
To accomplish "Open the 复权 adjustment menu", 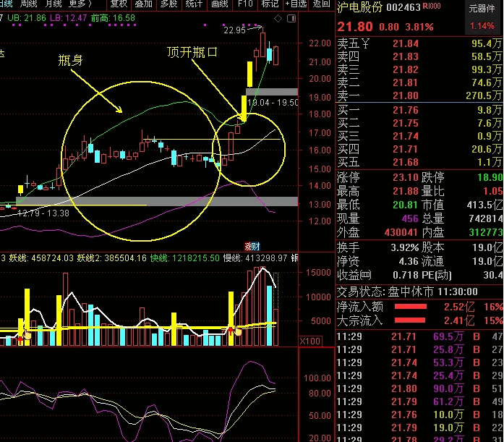I will pyautogui.click(x=119, y=4).
